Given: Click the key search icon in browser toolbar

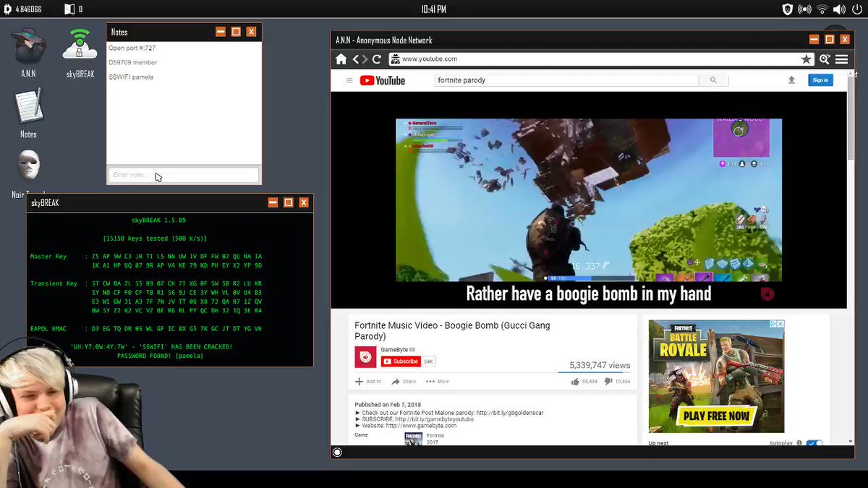Looking at the screenshot, I should click(x=825, y=59).
